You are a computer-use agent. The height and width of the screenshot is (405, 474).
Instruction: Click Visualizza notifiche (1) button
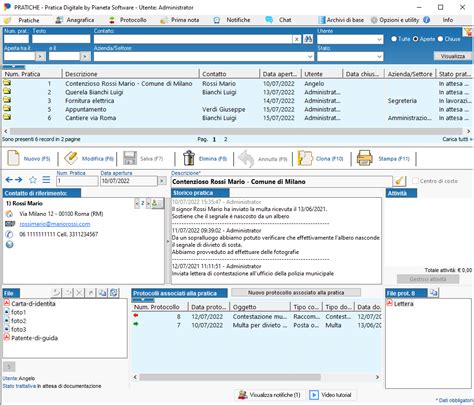pyautogui.click(x=269, y=395)
